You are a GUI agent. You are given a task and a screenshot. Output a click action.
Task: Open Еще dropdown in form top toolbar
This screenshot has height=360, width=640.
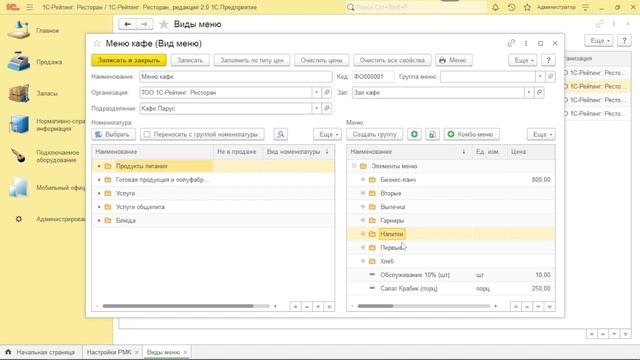(x=523, y=60)
